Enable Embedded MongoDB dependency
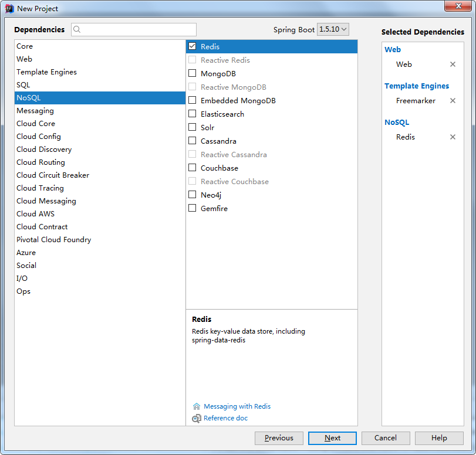This screenshot has height=455, width=476. (192, 100)
